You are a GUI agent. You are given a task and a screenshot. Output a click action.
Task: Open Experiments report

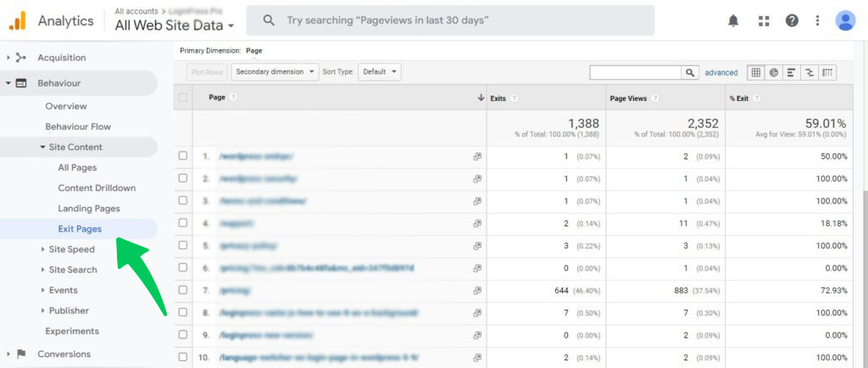pos(72,332)
